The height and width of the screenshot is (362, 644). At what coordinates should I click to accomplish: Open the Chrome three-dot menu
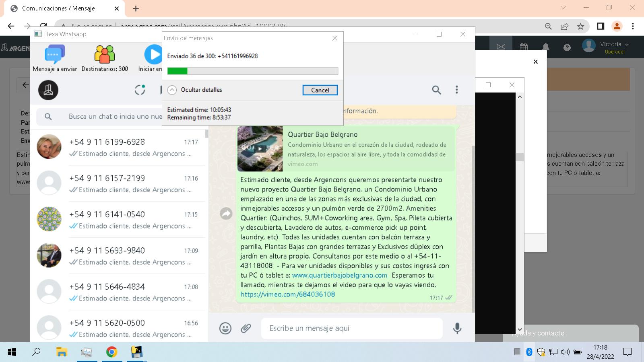tap(633, 26)
